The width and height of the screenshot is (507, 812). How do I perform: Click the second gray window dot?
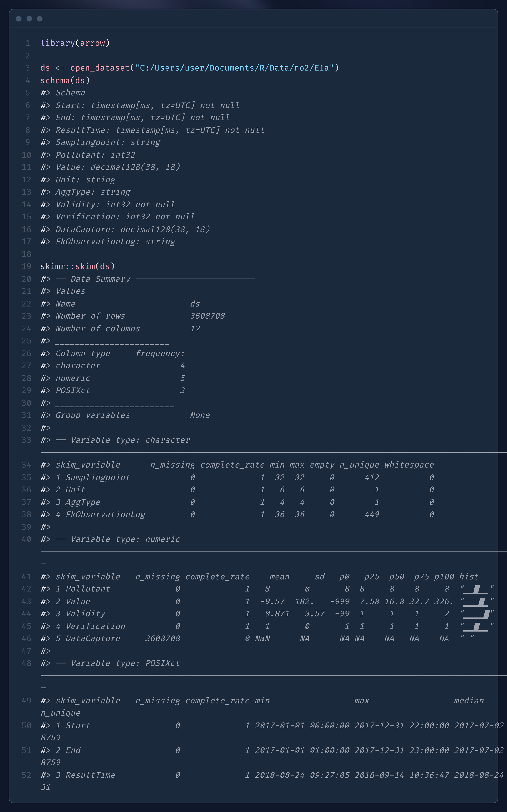pyautogui.click(x=29, y=19)
